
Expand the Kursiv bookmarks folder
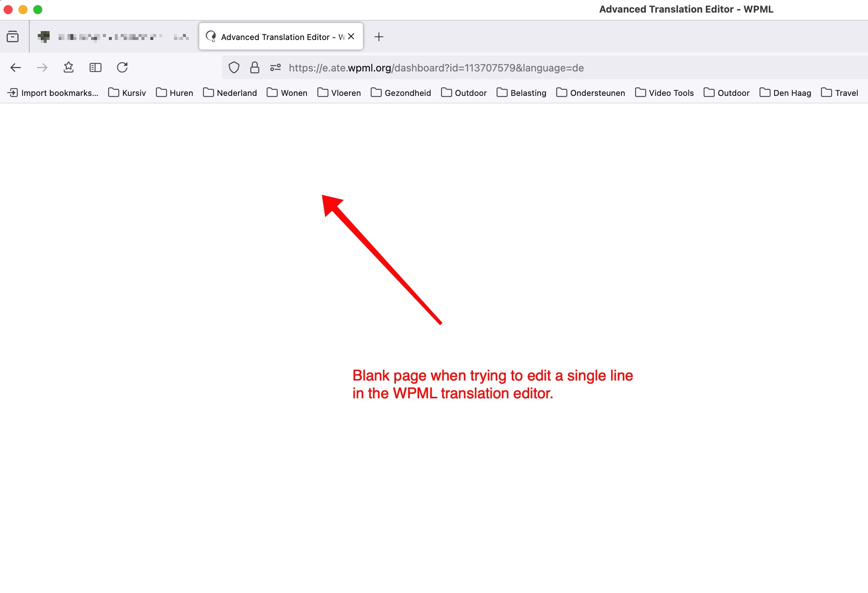[x=127, y=93]
